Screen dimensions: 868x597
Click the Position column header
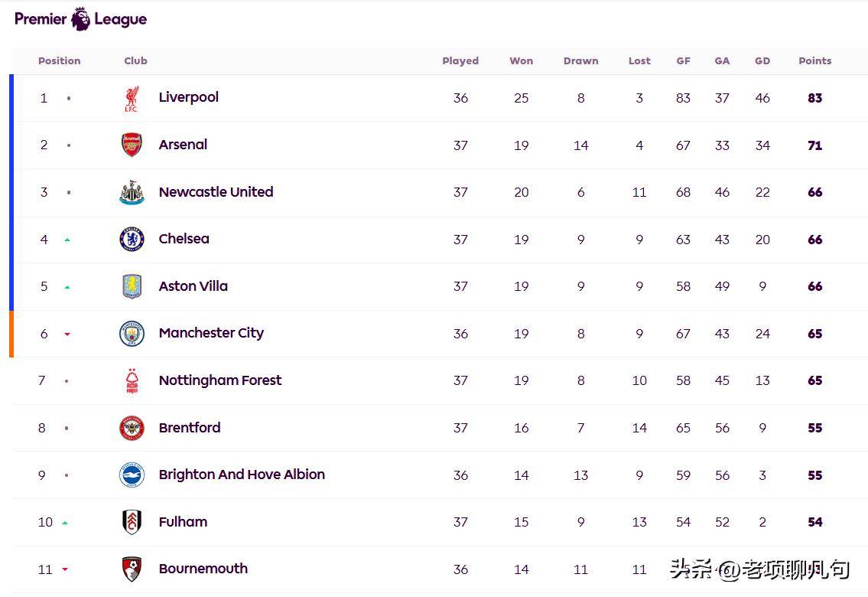[59, 61]
